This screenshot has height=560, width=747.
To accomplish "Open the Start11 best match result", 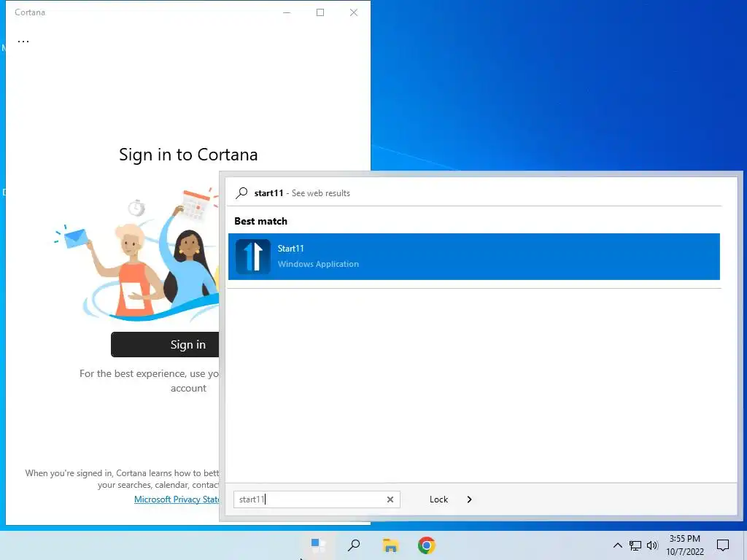I will 474,257.
